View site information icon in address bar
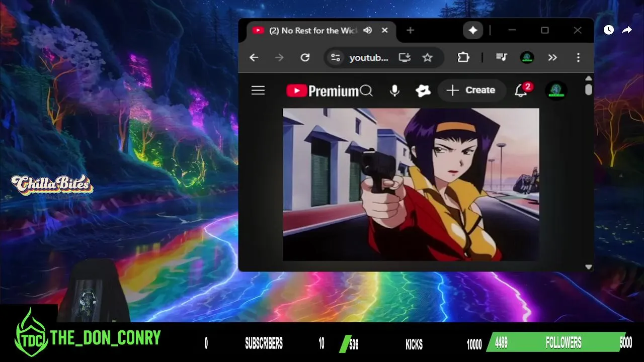 pos(335,58)
